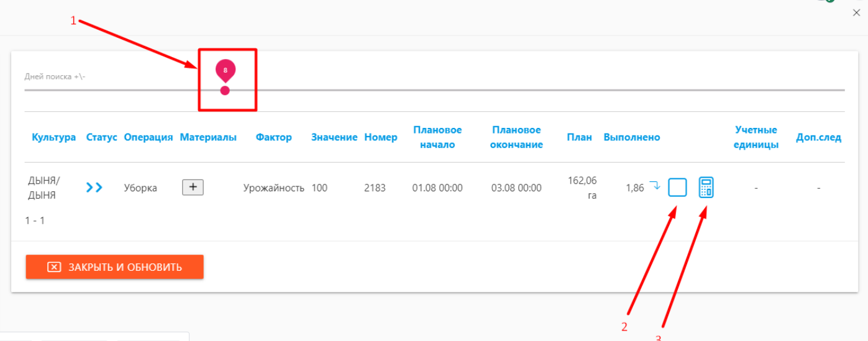Click the Фактор column header
868x341 pixels.
(x=273, y=137)
